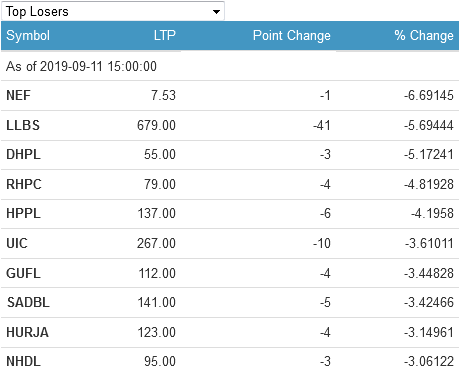Click the RHPC symbol

(x=24, y=184)
